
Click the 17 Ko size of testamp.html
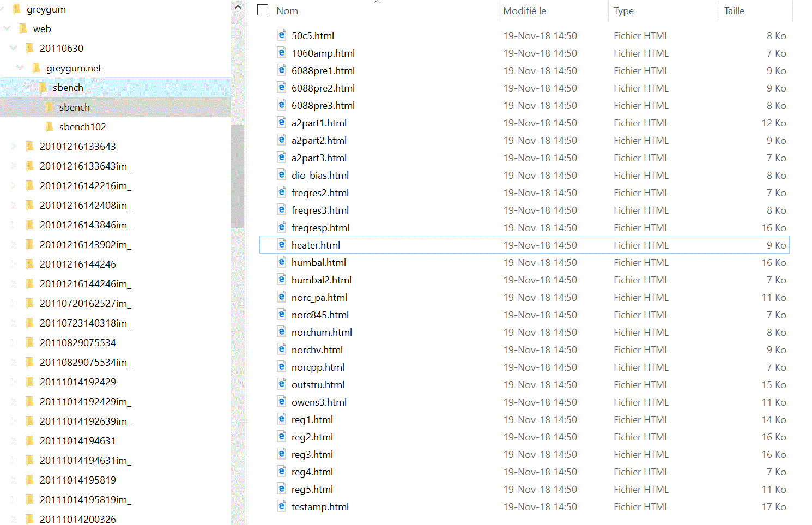[774, 506]
